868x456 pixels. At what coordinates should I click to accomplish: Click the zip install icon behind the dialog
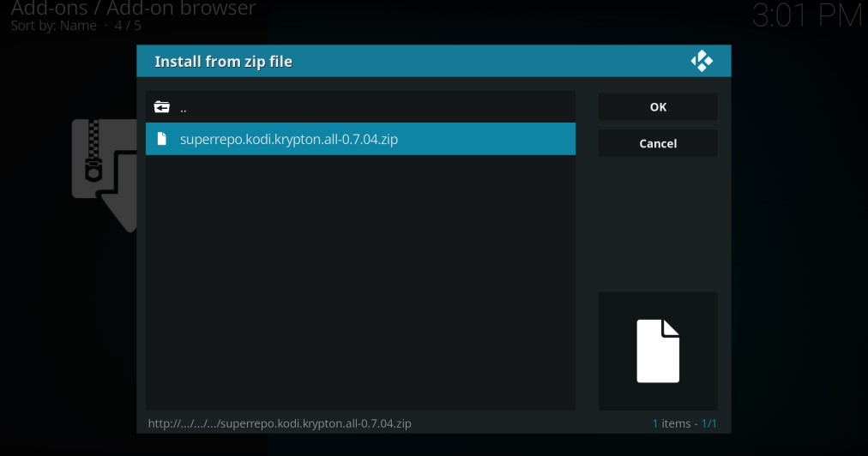[x=105, y=175]
